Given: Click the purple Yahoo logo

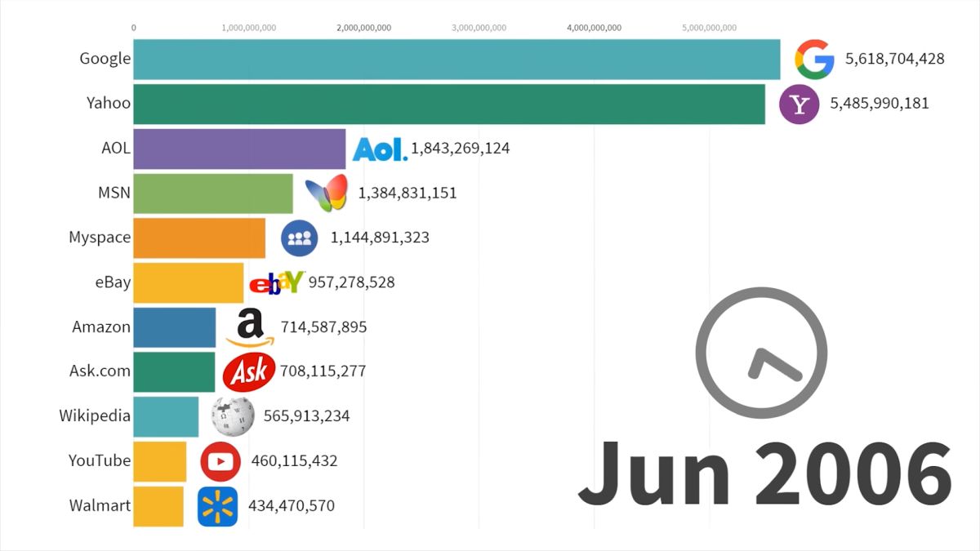Looking at the screenshot, I should (799, 104).
